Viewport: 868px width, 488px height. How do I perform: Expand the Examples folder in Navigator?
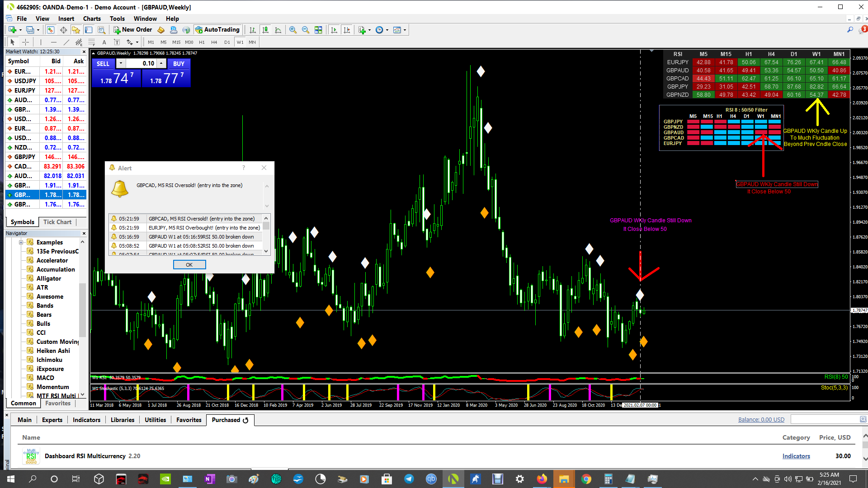21,242
